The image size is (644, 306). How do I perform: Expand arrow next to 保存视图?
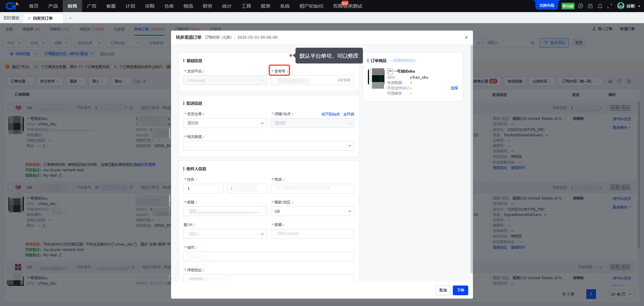(37, 54)
